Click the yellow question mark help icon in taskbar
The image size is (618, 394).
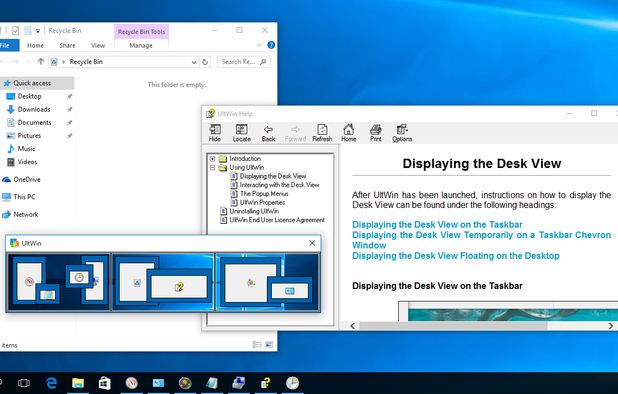[x=266, y=383]
